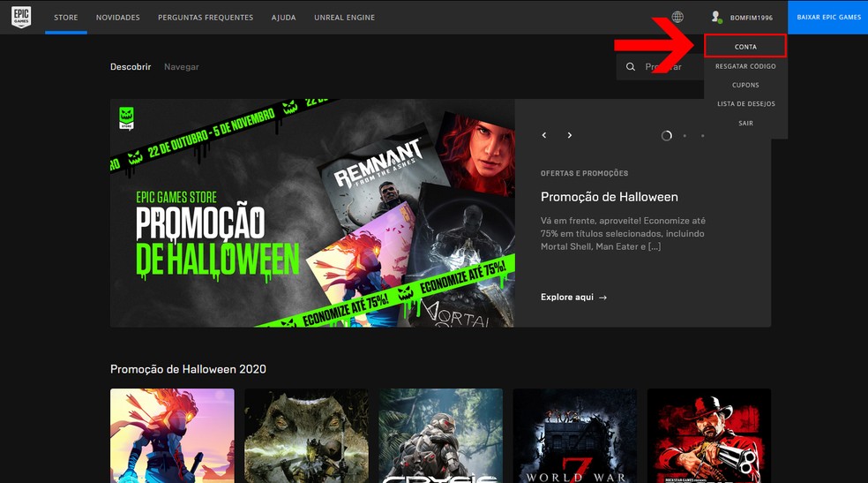Viewport: 868px width, 483px height.
Task: Click the promotion description text
Action: (x=623, y=233)
